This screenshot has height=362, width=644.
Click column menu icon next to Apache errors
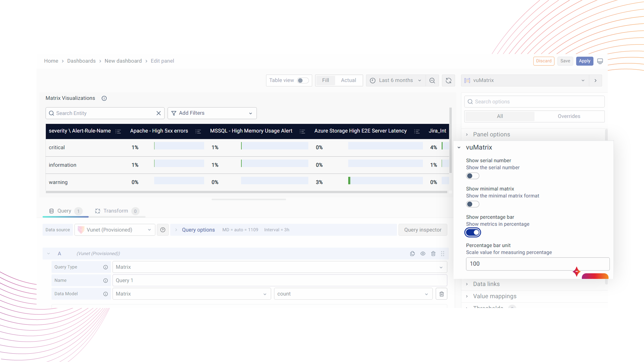(198, 131)
